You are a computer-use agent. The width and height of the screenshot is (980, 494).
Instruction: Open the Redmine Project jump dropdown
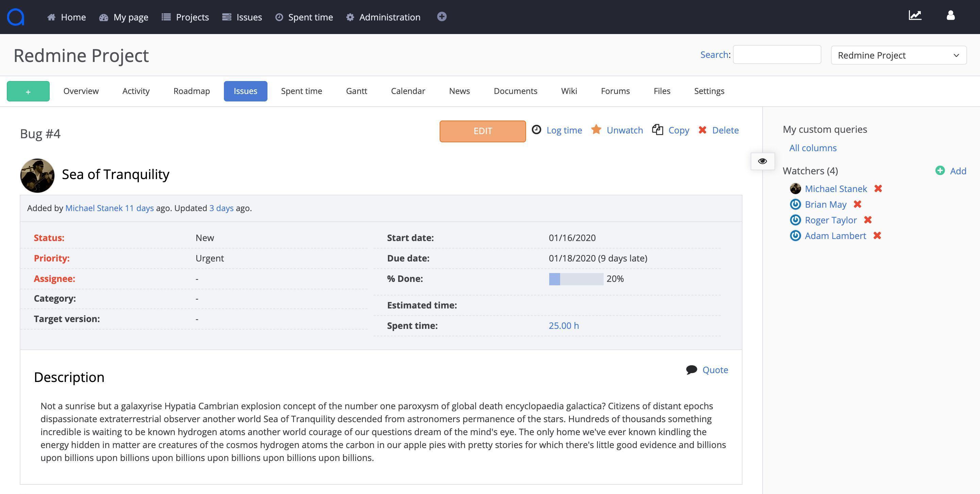899,55
